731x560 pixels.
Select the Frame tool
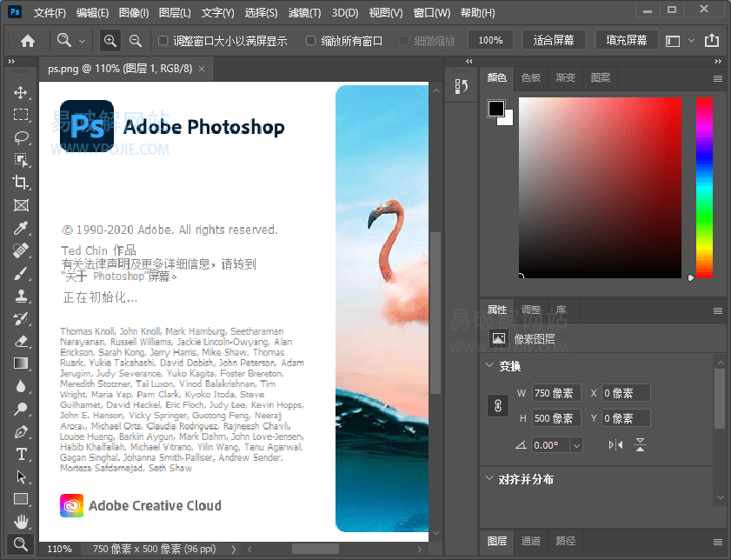pos(21,205)
